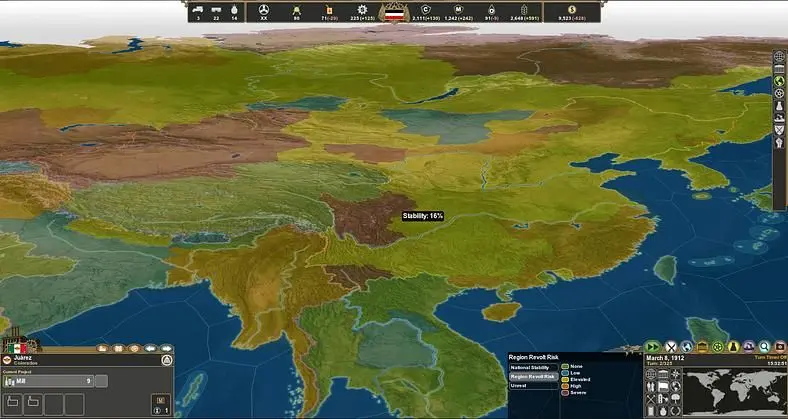This screenshot has height=419, width=788.
Task: Click the green None legend swatch
Action: 565,366
